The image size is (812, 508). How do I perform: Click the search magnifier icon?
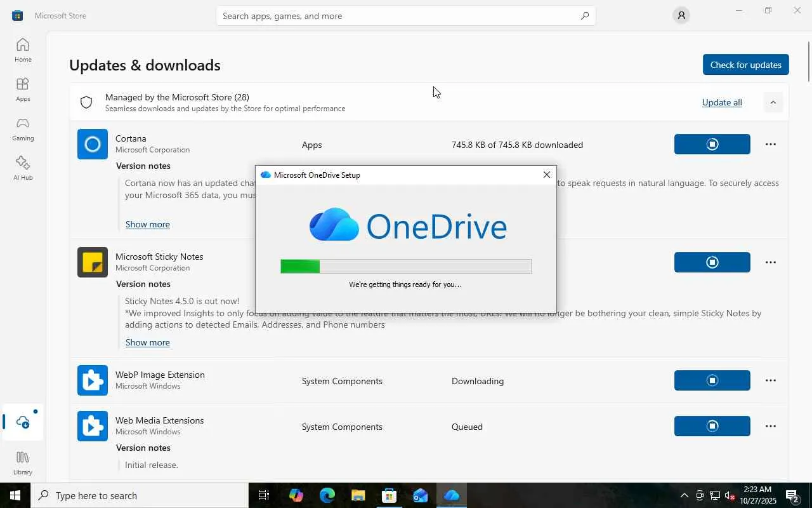[x=585, y=16]
